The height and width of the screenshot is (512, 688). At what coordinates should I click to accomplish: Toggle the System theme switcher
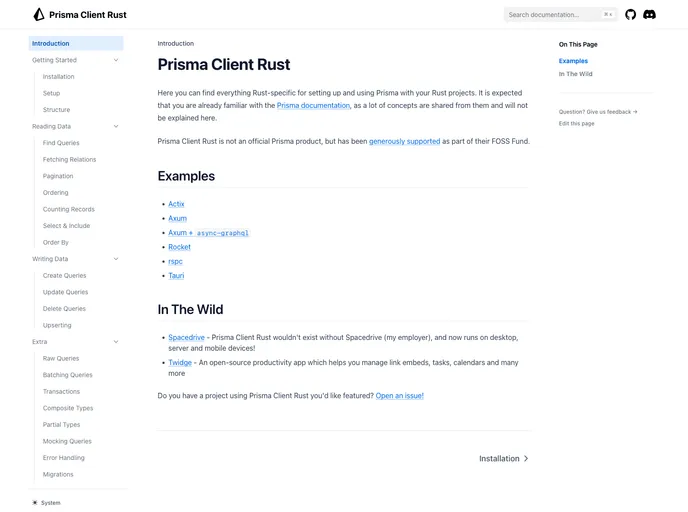point(50,503)
